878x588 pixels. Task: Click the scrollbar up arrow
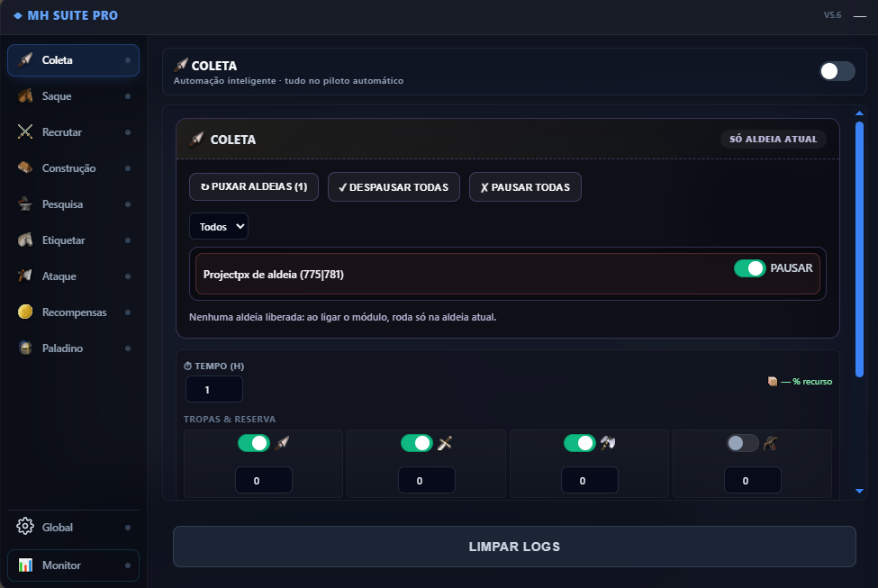(x=859, y=113)
